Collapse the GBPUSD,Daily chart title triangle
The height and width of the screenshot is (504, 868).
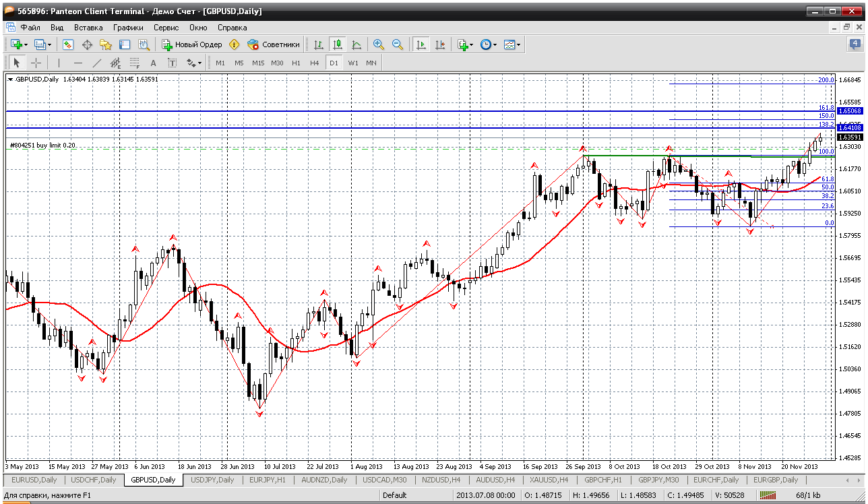coord(10,79)
